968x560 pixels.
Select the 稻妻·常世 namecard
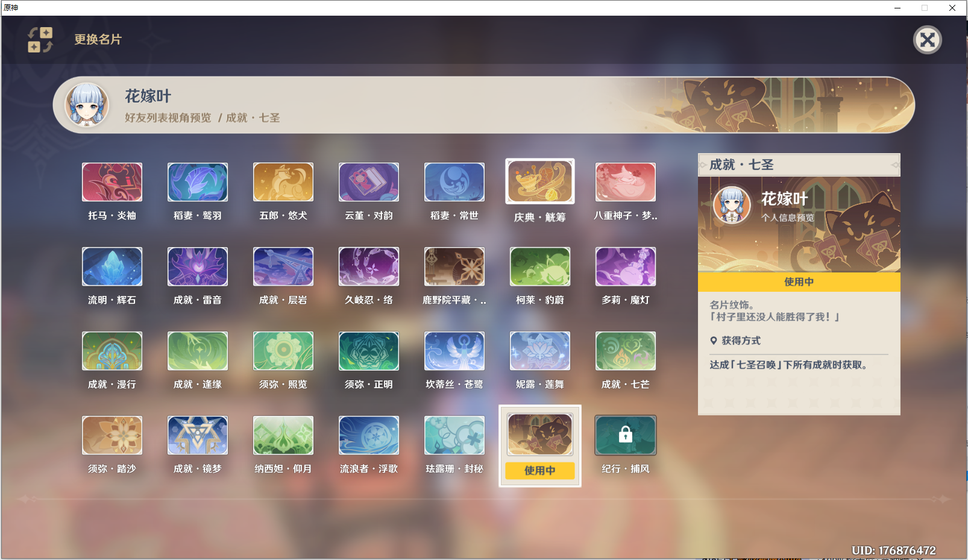point(454,182)
